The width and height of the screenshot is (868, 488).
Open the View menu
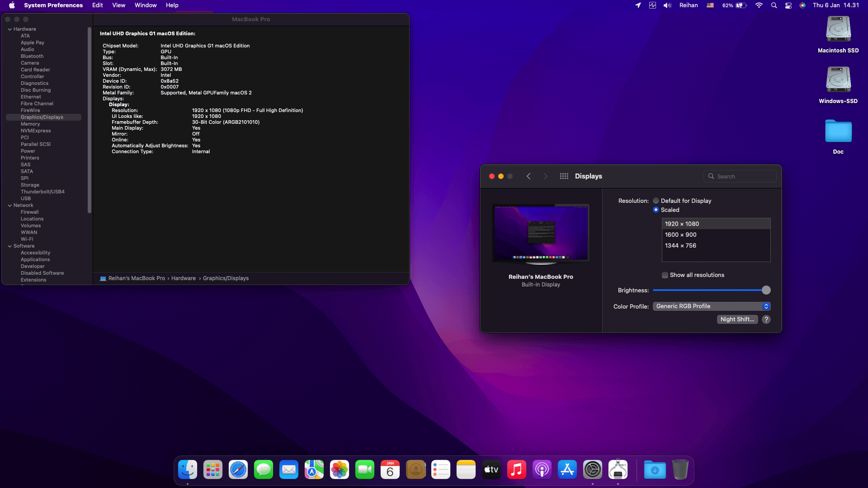[x=119, y=5]
